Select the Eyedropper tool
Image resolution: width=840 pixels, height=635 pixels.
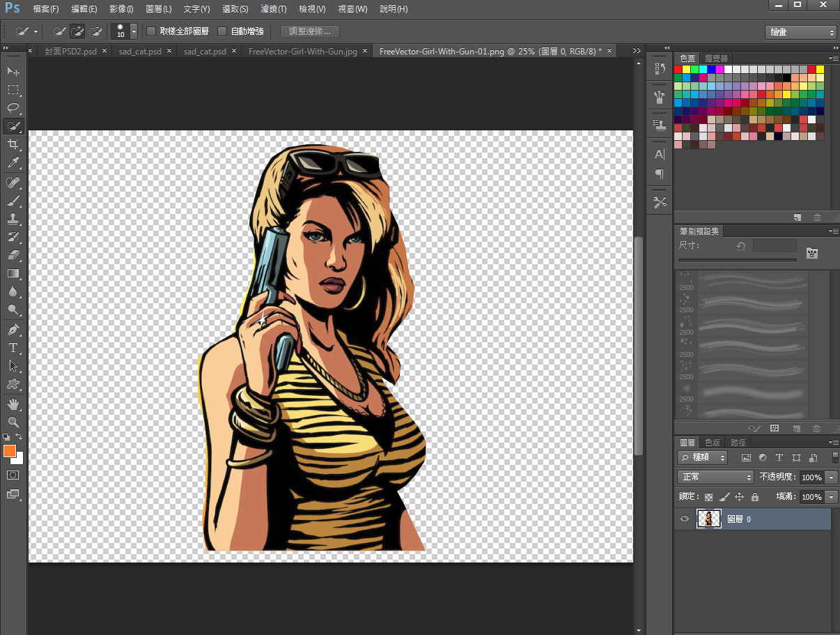[x=13, y=163]
